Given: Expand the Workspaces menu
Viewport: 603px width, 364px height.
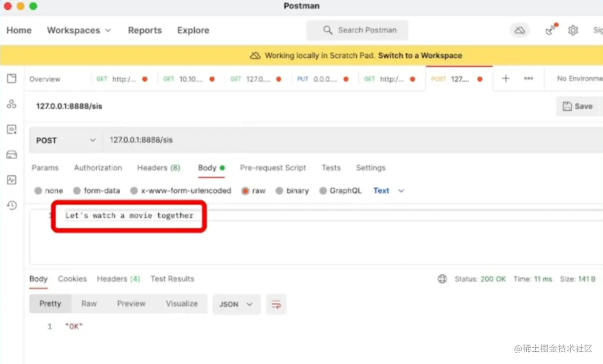Looking at the screenshot, I should click(79, 30).
